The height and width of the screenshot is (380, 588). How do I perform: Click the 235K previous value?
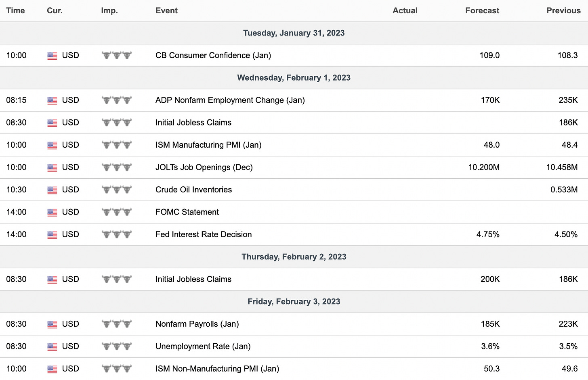tap(568, 100)
